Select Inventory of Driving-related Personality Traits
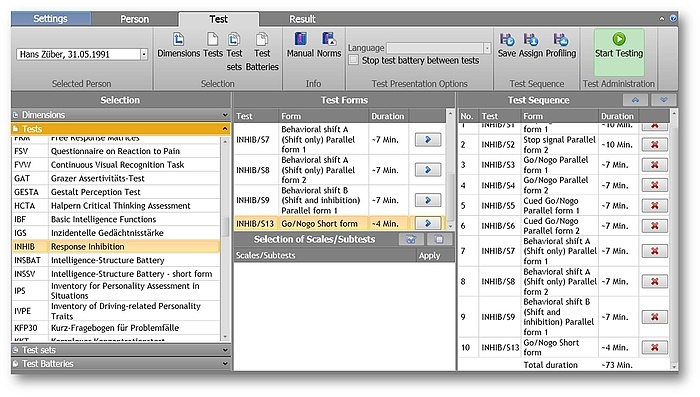Image resolution: width=700 pixels, height=397 pixels. (116, 311)
